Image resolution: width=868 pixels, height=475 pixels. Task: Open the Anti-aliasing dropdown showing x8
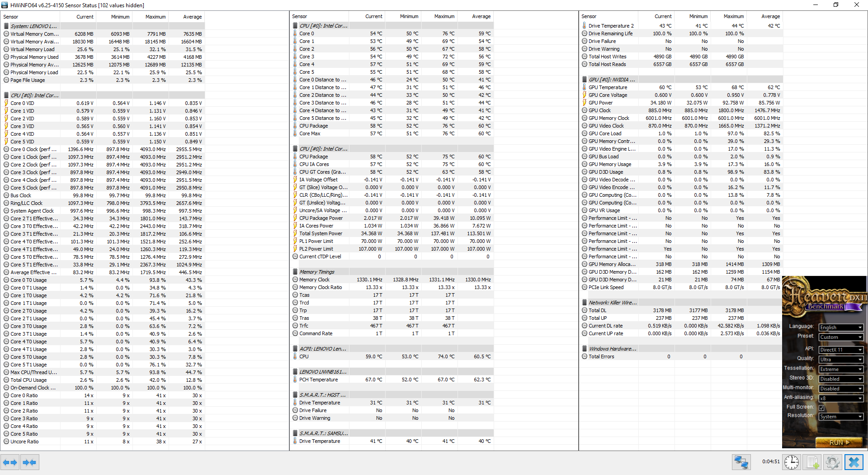pos(841,398)
